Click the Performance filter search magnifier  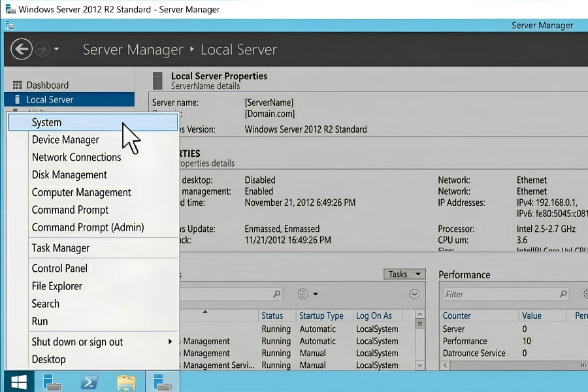pos(563,294)
